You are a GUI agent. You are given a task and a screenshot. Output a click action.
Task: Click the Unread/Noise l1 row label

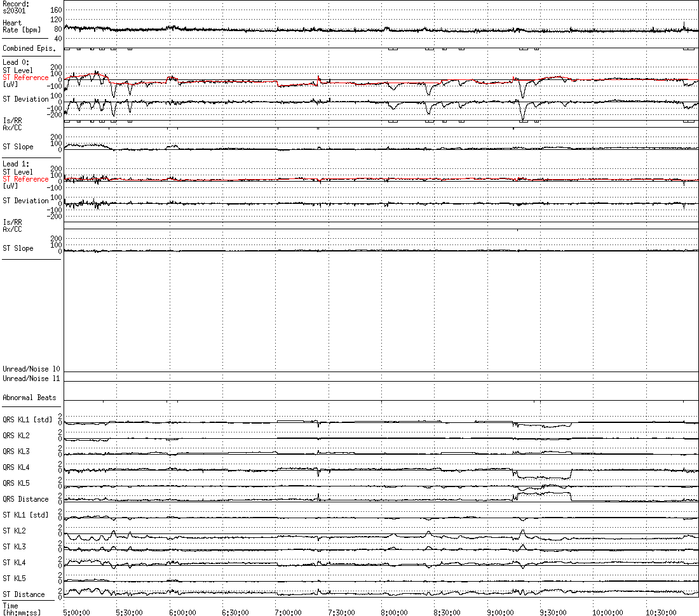31,378
